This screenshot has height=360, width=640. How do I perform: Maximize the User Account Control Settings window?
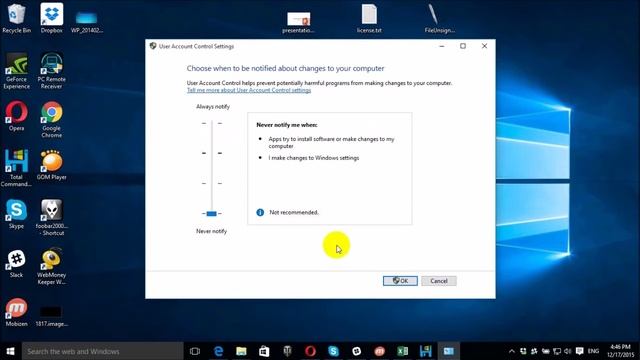tap(463, 46)
